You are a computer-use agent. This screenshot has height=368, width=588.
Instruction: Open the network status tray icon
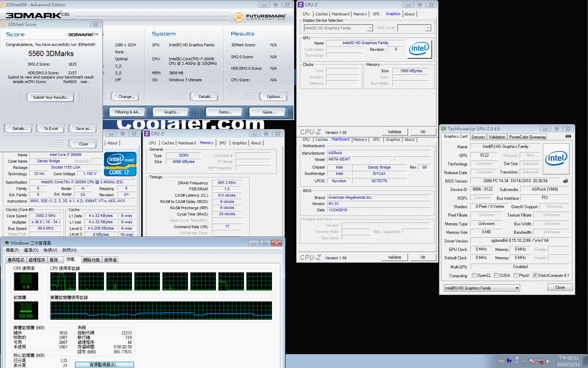pos(540,361)
